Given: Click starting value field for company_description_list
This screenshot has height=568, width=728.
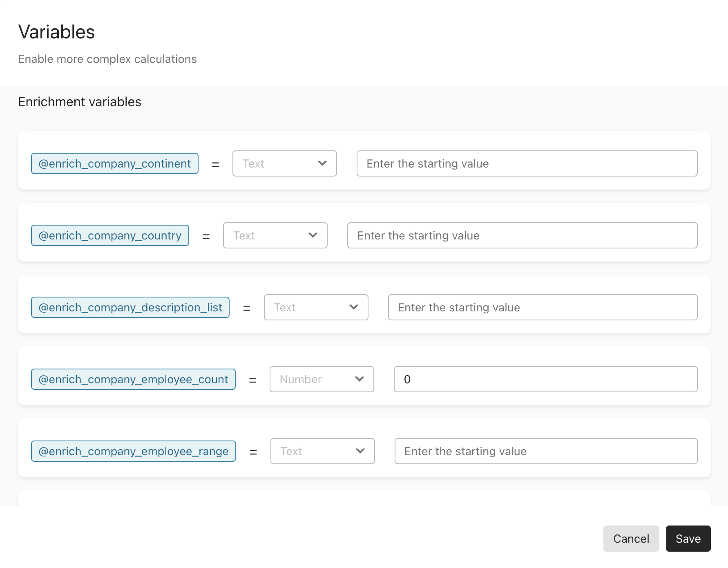Looking at the screenshot, I should point(543,307).
